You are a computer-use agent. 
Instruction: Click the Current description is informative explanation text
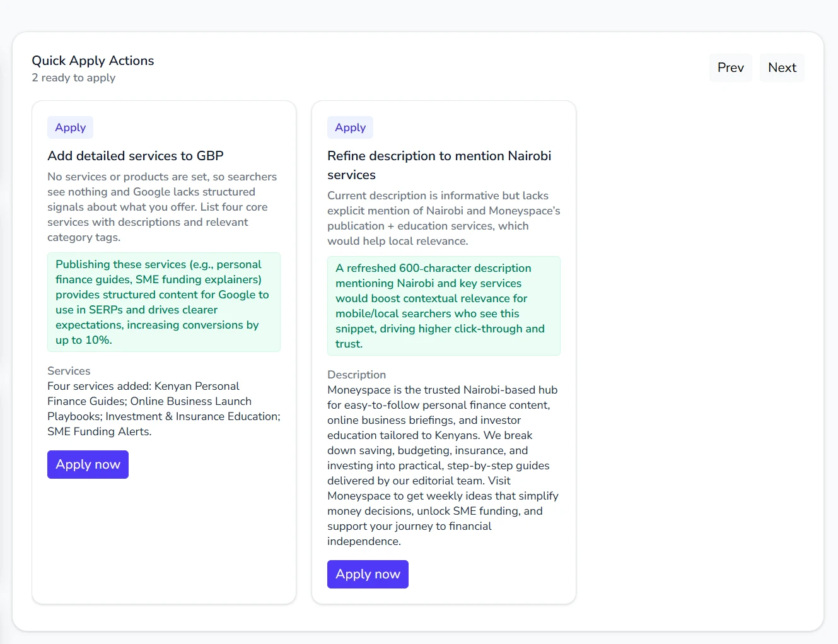coord(443,218)
